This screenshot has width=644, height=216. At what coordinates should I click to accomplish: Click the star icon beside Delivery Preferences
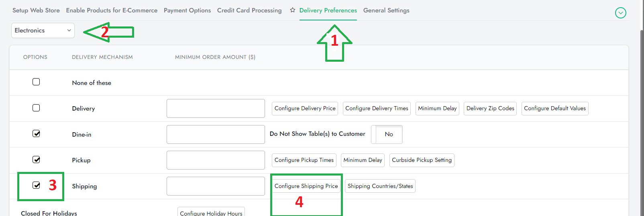click(292, 10)
